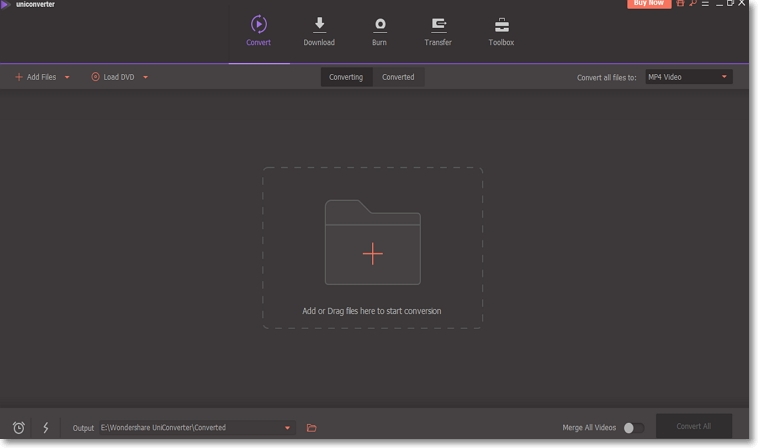
Task: Open the schedule alarm clock icon
Action: pyautogui.click(x=19, y=428)
